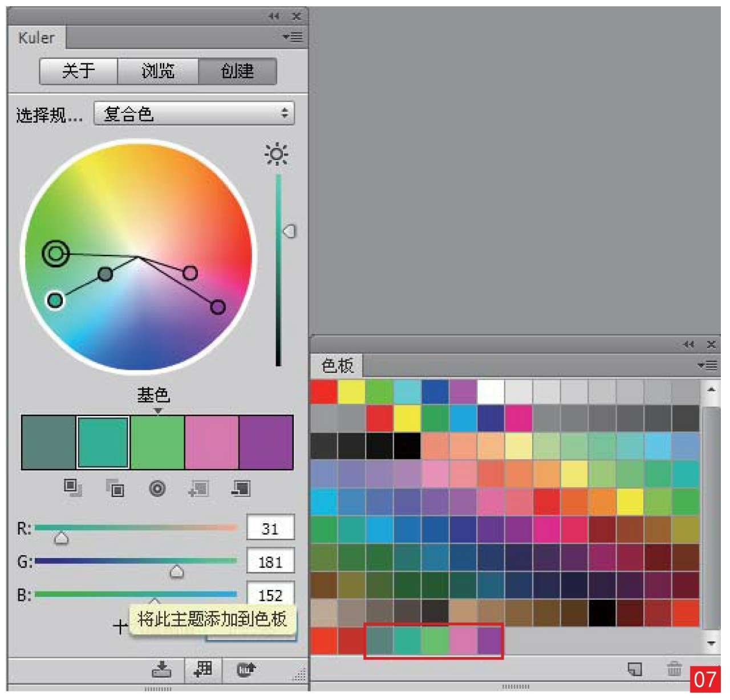Click the G channel slider handle
Screen dimensions: 730x700
pyautogui.click(x=177, y=571)
